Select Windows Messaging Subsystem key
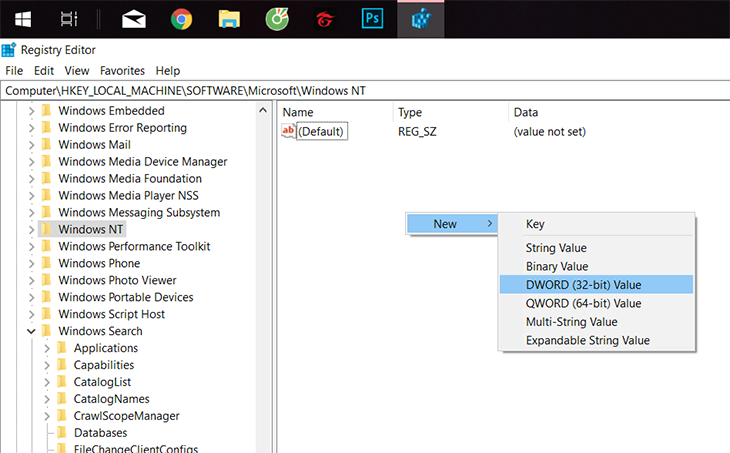Viewport: 730px width, 453px height. (139, 212)
